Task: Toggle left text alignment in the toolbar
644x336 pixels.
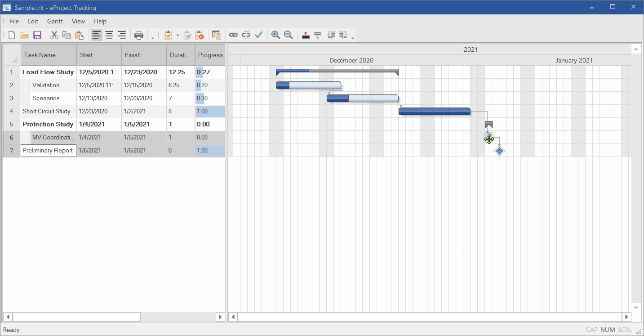Action: pos(96,35)
